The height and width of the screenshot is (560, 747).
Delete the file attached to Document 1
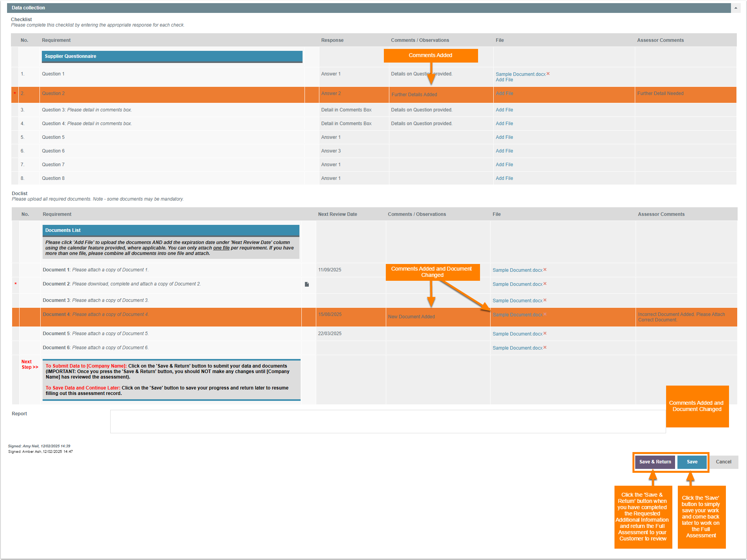coord(545,270)
